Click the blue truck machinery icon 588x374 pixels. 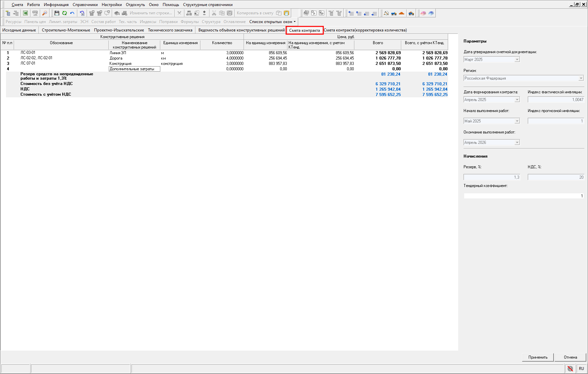(394, 13)
